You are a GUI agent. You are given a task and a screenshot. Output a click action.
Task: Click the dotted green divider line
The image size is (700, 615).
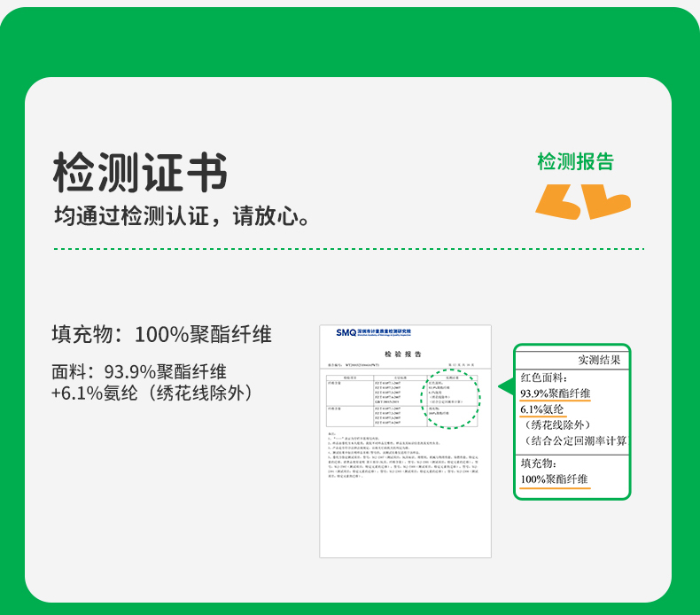coord(349,249)
